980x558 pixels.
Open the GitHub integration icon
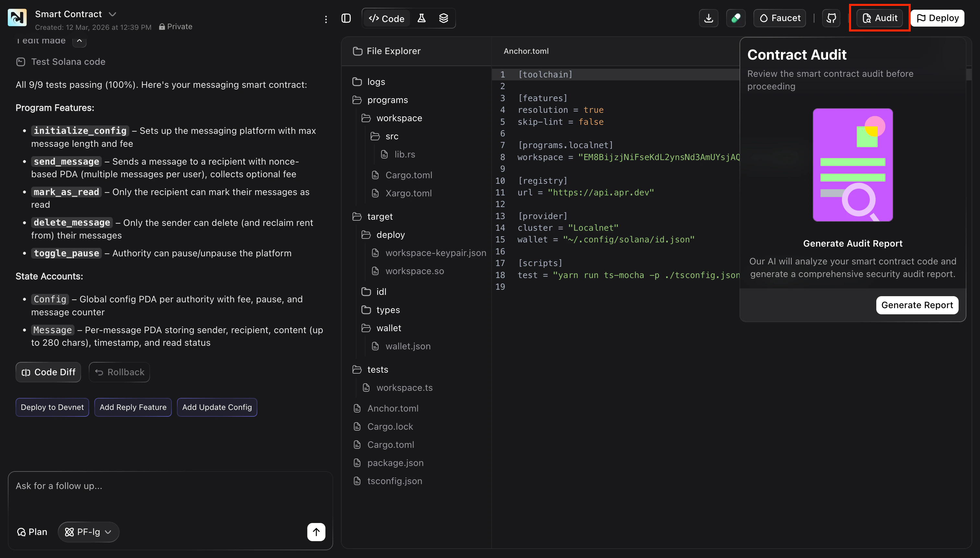[831, 18]
